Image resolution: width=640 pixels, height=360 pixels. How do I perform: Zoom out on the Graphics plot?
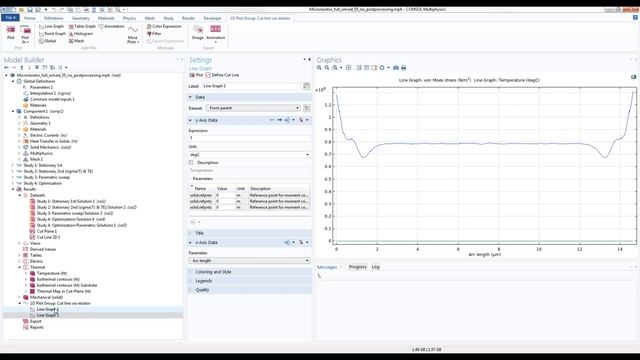[x=327, y=68]
